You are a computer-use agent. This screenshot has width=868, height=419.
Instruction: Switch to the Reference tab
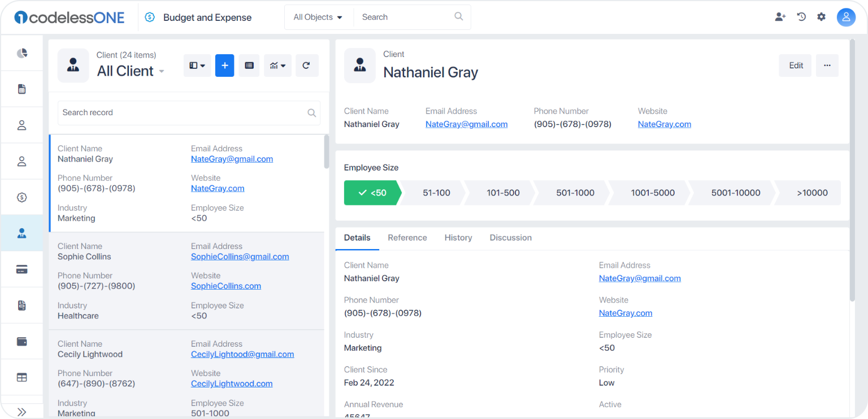(x=407, y=238)
